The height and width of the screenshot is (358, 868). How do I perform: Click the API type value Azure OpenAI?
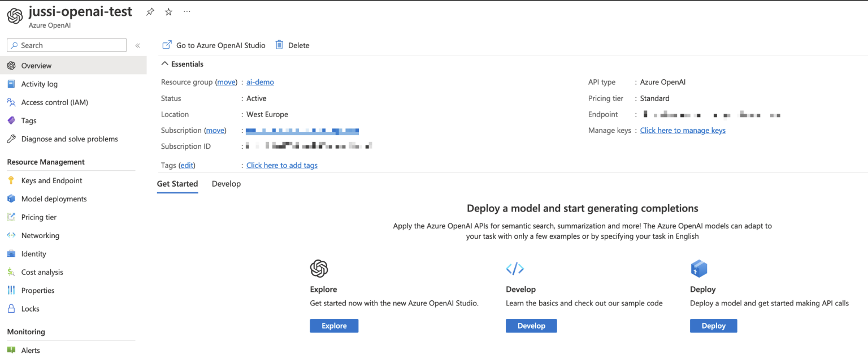pos(663,82)
